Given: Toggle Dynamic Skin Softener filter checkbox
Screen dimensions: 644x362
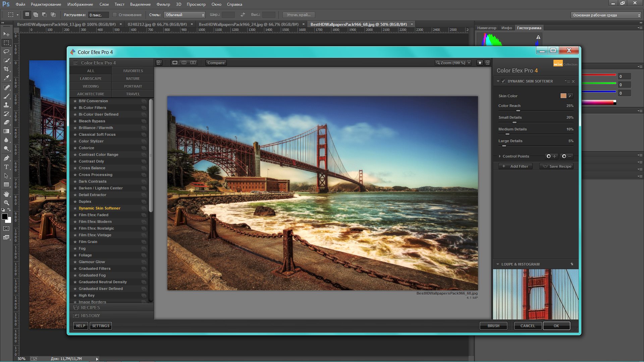Looking at the screenshot, I should (x=503, y=81).
